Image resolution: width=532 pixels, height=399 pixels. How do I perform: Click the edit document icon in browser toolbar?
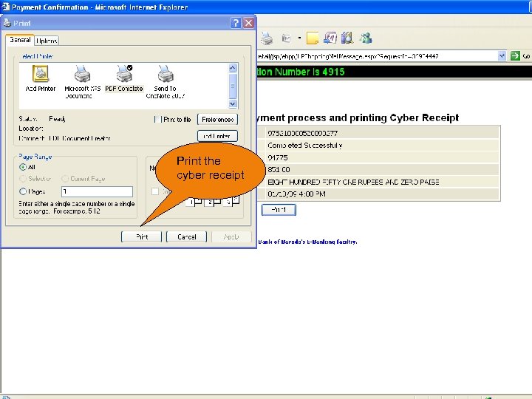tap(287, 38)
